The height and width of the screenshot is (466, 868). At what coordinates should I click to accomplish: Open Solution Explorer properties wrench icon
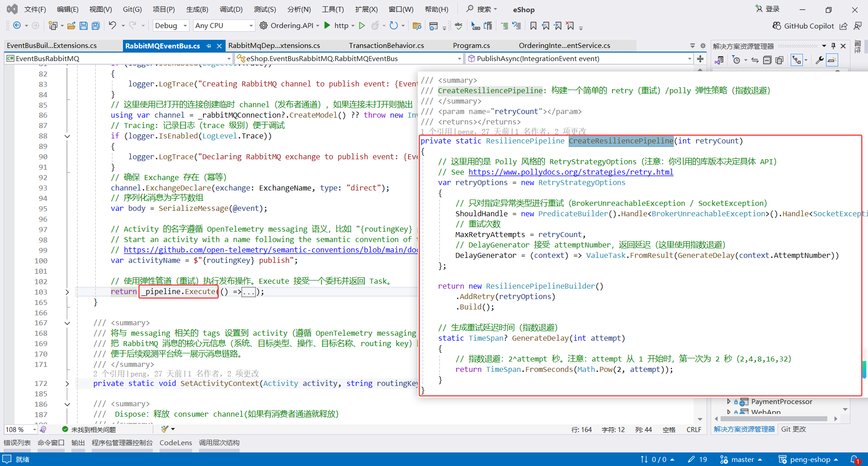819,60
